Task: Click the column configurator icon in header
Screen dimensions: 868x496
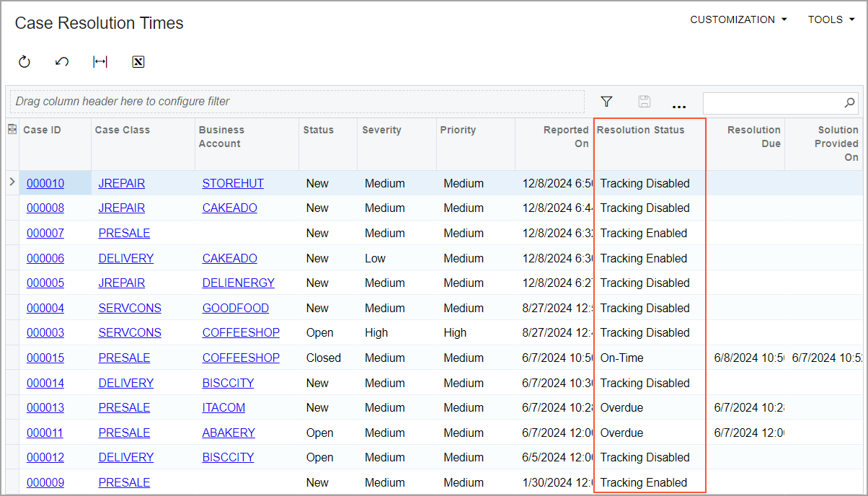Action: pyautogui.click(x=12, y=130)
